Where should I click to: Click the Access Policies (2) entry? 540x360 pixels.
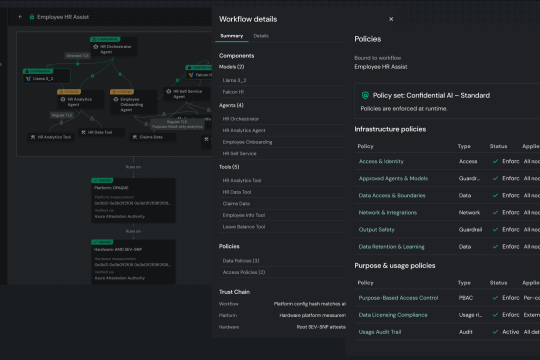click(x=282, y=272)
